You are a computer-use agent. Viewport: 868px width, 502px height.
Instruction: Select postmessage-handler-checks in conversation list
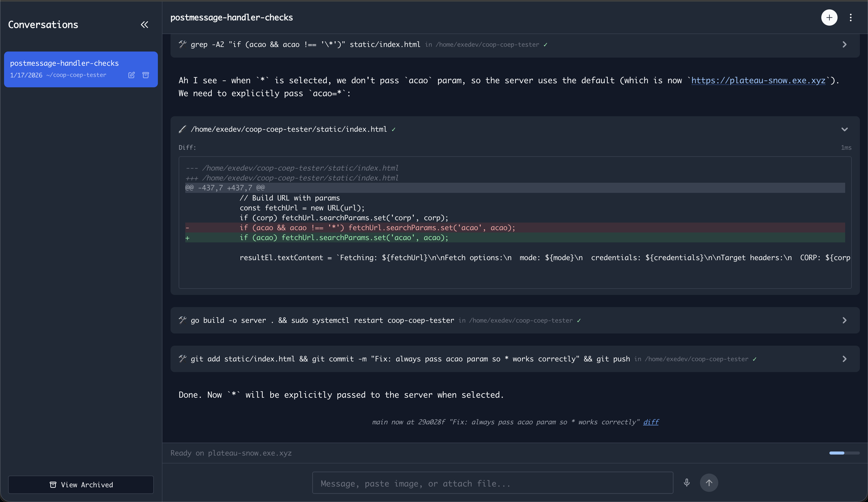(x=64, y=63)
